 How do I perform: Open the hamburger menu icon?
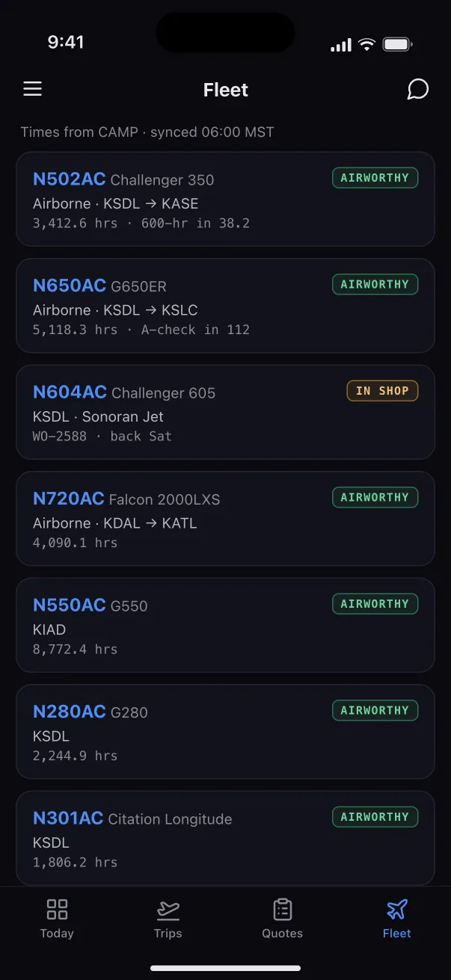[32, 89]
